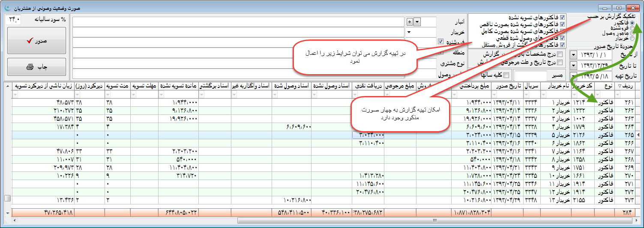
Task: Select the خریدار radio button option
Action: 632,39
